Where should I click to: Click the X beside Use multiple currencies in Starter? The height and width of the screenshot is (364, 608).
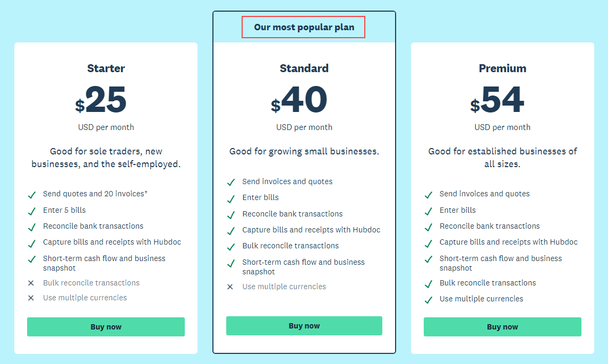pyautogui.click(x=31, y=298)
